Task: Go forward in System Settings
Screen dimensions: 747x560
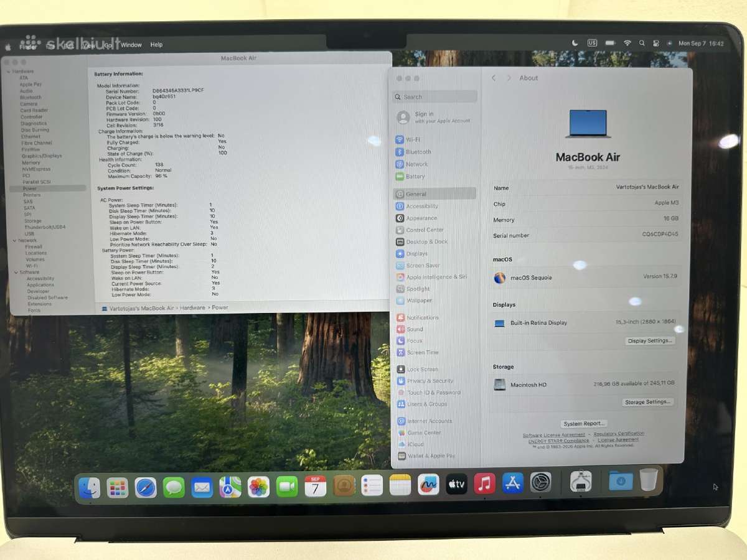Action: [x=509, y=78]
